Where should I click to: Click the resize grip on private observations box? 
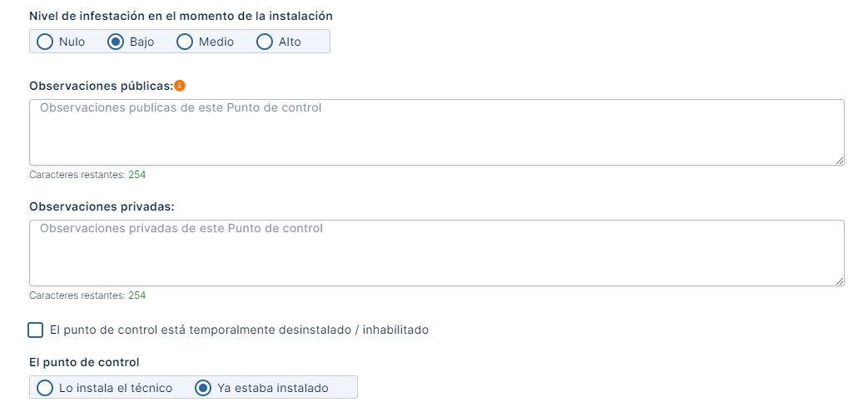click(x=840, y=280)
